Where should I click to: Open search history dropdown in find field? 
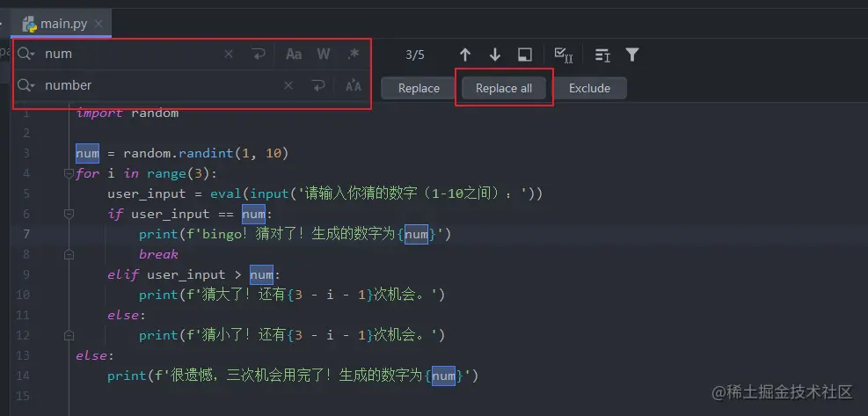(26, 54)
